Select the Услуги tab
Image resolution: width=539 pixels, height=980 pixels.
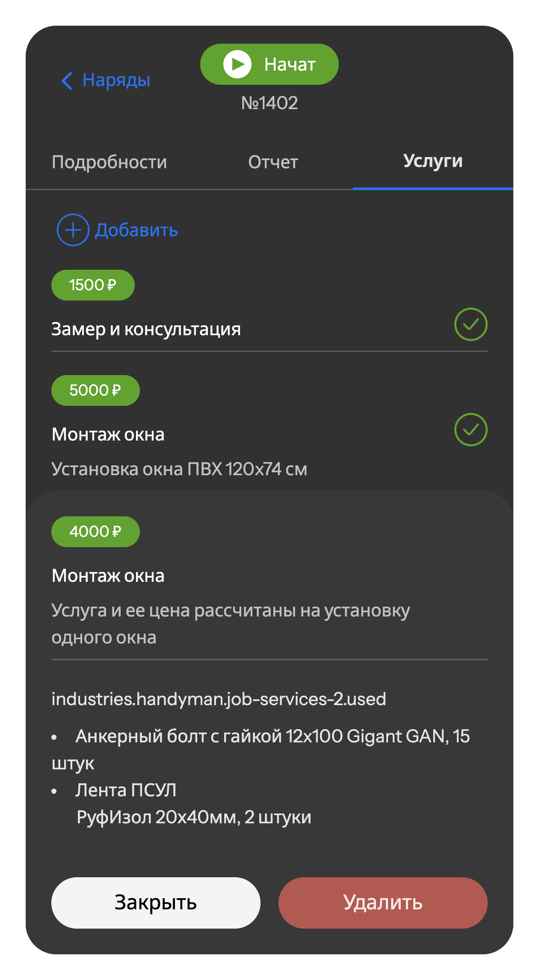[433, 161]
